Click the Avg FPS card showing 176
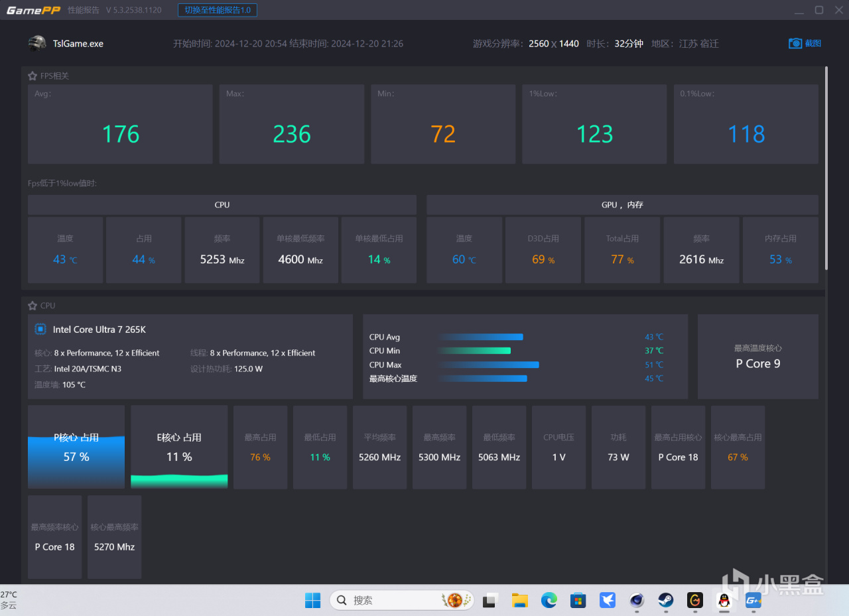 [120, 124]
